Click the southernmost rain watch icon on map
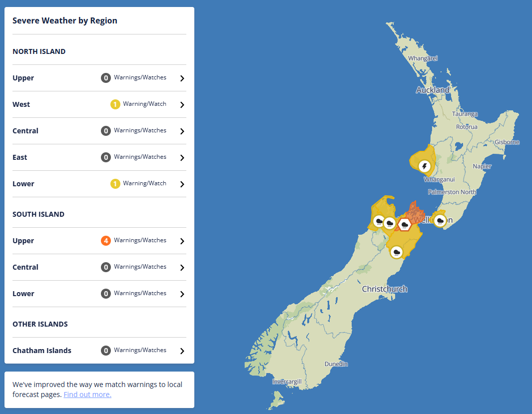Image resolution: width=532 pixels, height=414 pixels. (397, 252)
